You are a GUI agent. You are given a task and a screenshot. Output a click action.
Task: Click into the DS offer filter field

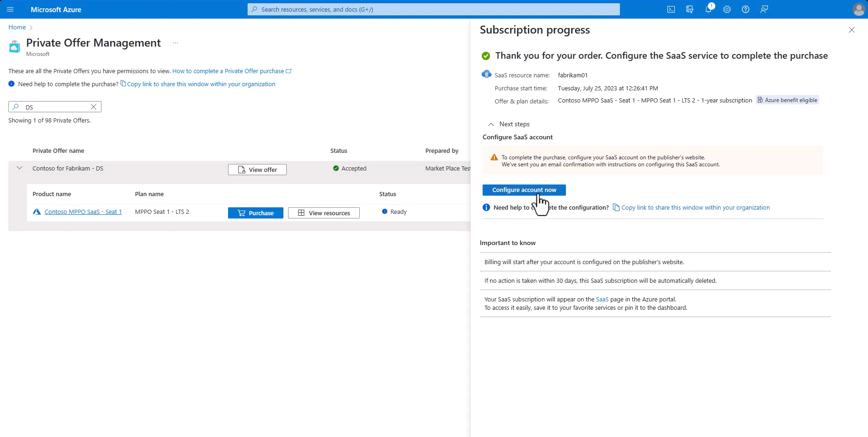click(55, 107)
